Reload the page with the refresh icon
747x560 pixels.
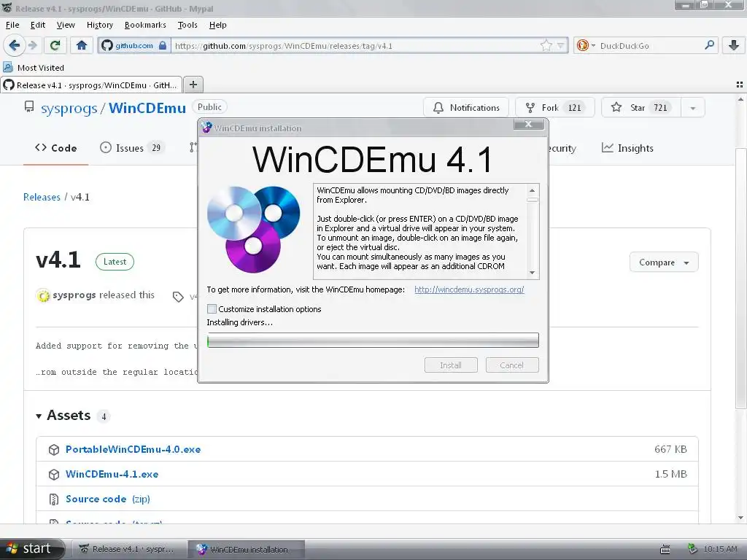click(x=55, y=45)
